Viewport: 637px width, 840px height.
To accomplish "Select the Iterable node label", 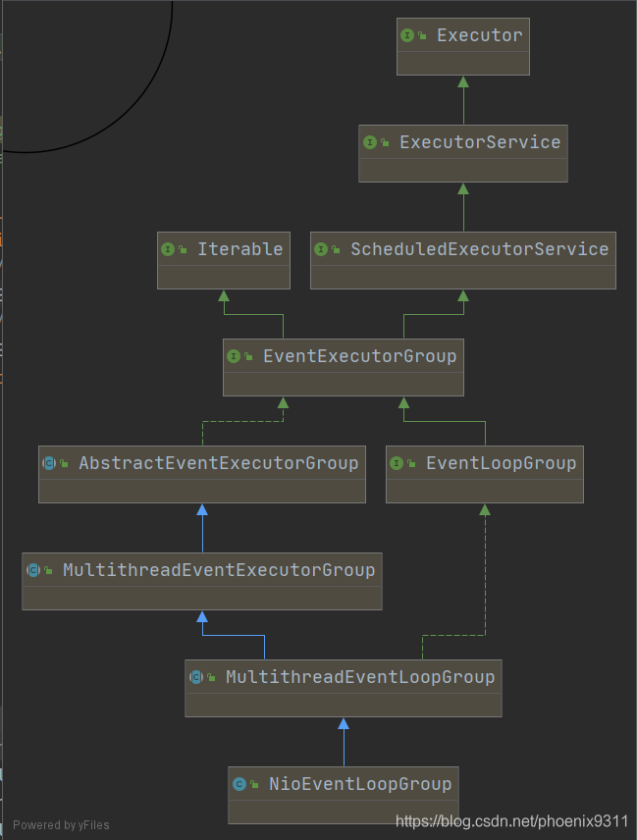I will coord(240,249).
